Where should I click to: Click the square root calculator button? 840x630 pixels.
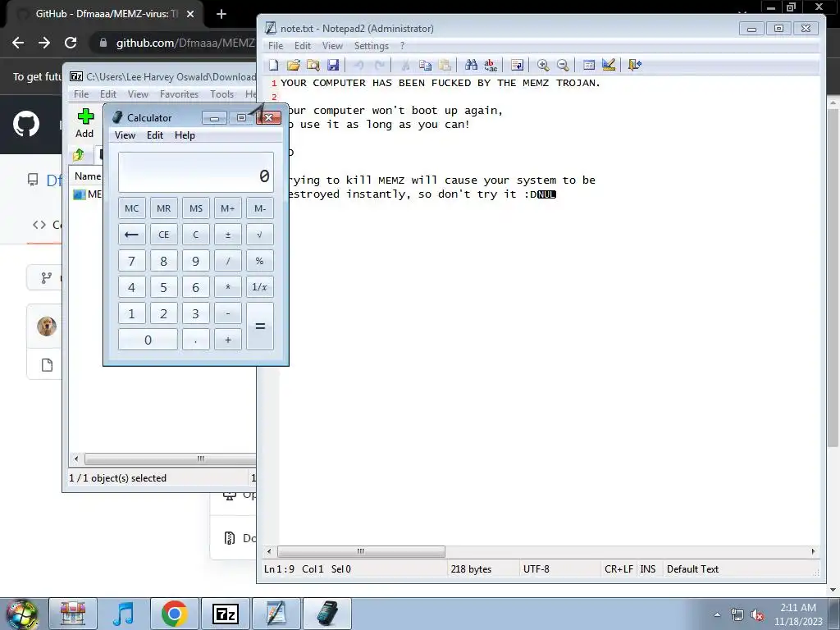(x=260, y=235)
